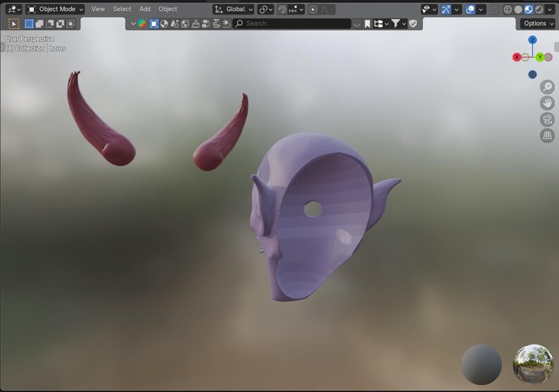The image size is (559, 392).
Task: Click the negative Z gizmo dot
Action: (532, 75)
